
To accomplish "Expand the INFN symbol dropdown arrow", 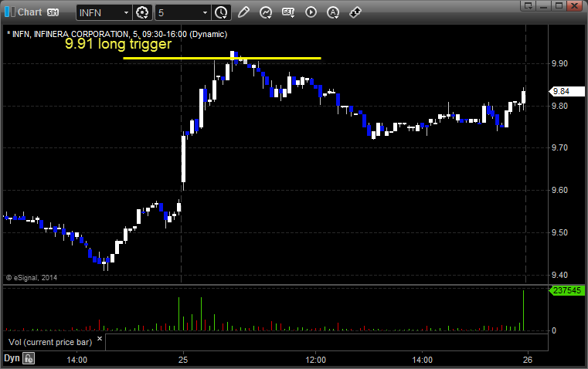I will coord(127,12).
